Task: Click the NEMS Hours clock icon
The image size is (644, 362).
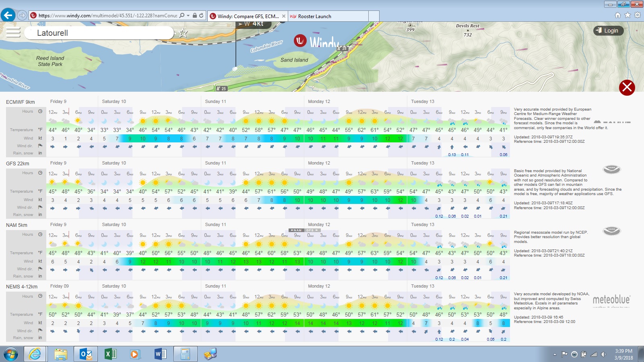Action: (40, 296)
